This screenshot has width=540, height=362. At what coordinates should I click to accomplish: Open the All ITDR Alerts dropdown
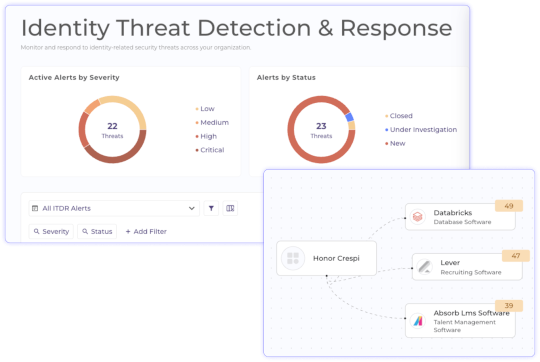point(114,208)
